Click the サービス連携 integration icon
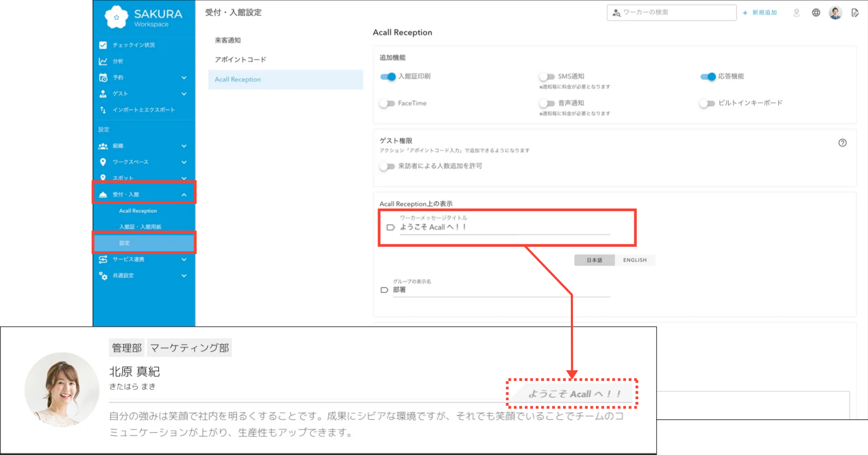868x455 pixels. 103,259
